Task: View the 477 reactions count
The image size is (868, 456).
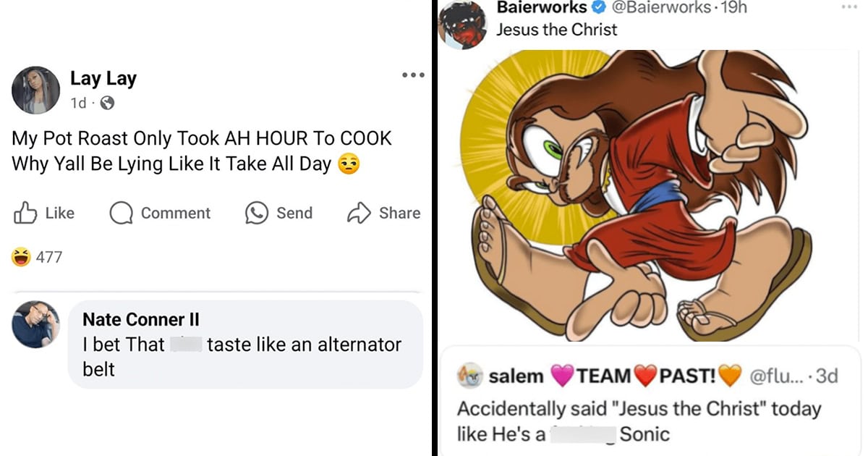Action: pyautogui.click(x=48, y=257)
